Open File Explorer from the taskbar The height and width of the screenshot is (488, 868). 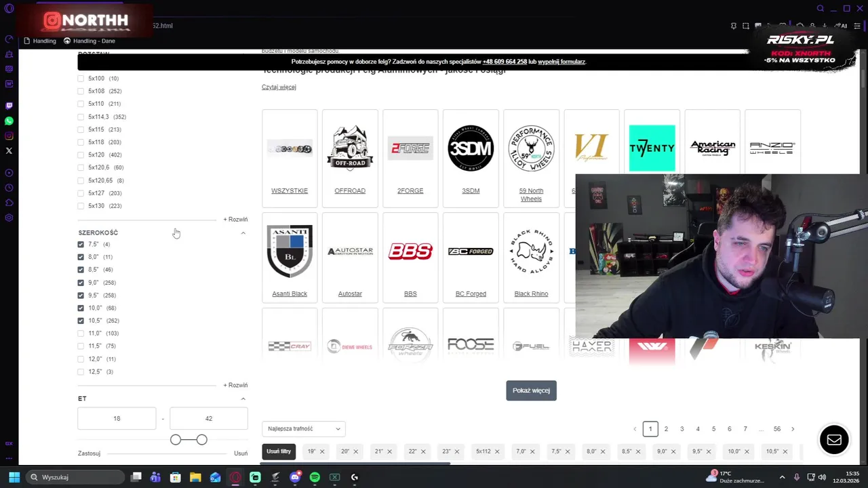pos(195,477)
